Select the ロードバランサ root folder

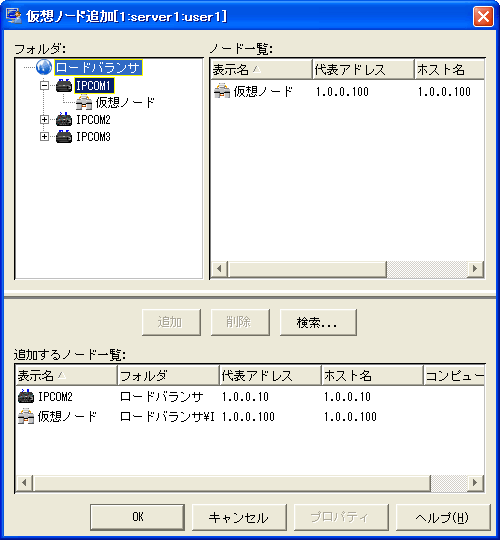coord(98,68)
